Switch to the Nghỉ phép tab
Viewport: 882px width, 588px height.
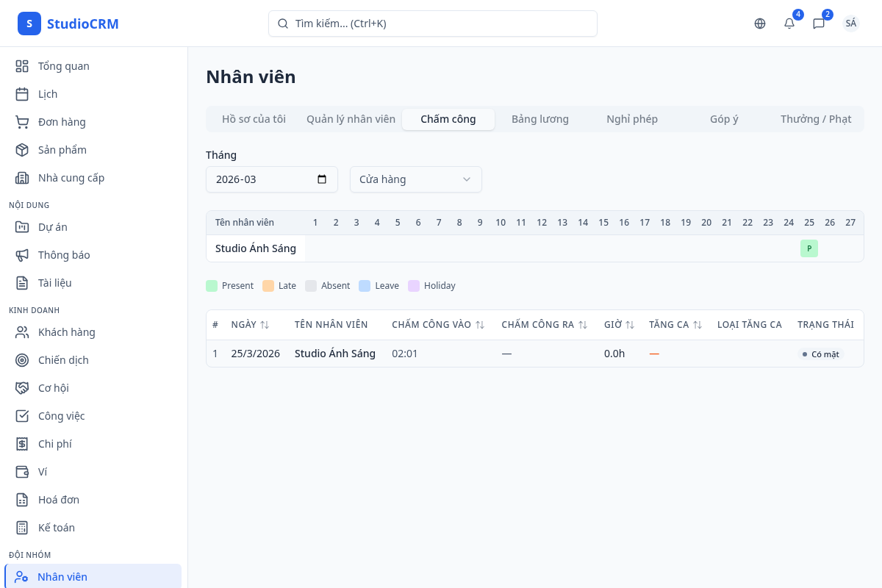(631, 119)
